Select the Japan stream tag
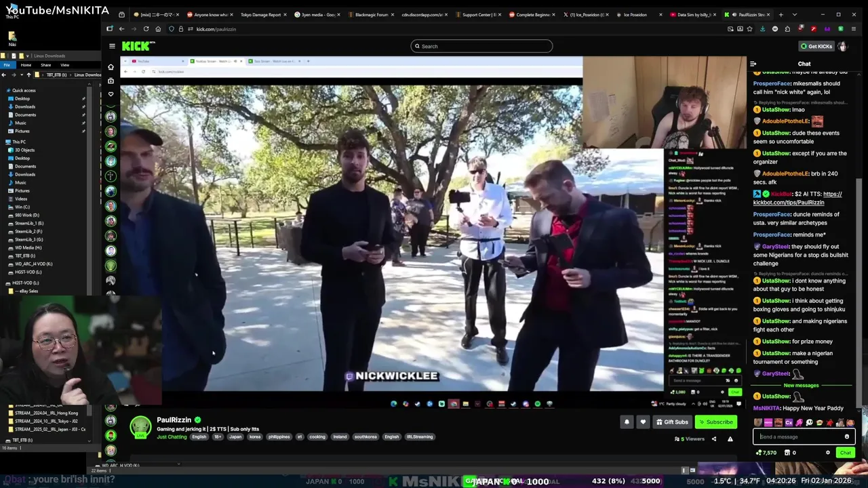Screen dimensions: 868x488 (235, 436)
